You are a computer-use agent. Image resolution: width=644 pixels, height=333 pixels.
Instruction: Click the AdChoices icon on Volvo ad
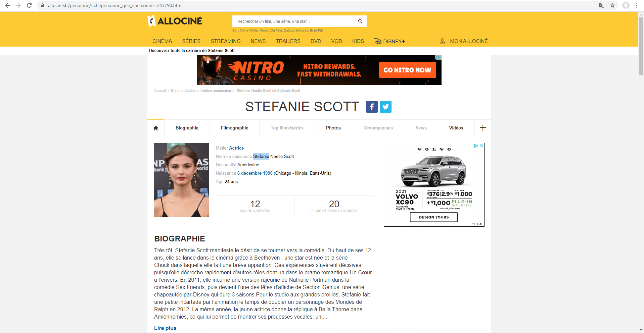click(x=476, y=146)
